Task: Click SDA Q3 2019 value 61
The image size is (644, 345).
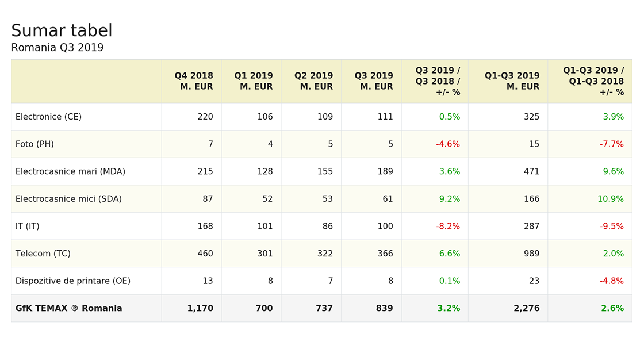Action: coord(388,199)
